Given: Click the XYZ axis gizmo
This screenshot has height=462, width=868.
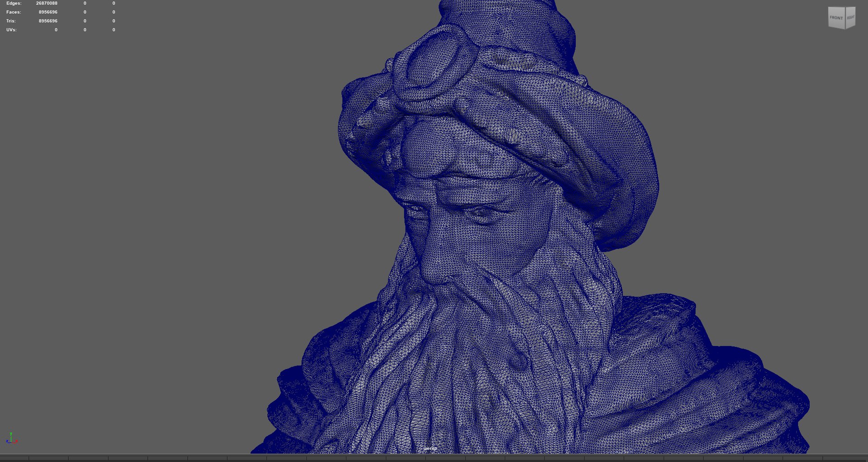Looking at the screenshot, I should point(11,438).
